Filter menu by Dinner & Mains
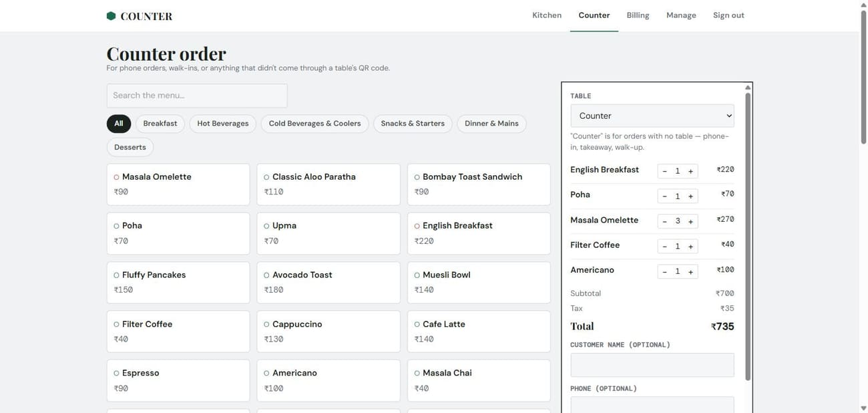The width and height of the screenshot is (868, 413). point(491,124)
